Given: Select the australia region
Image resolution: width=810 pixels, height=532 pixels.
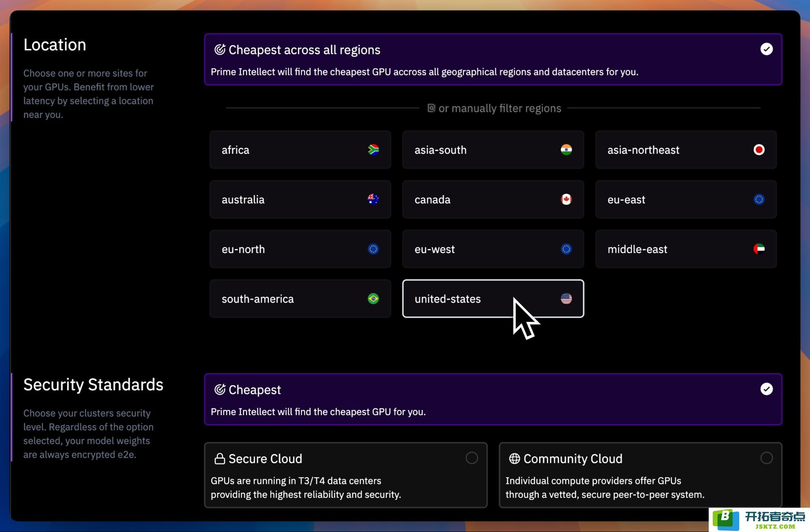Looking at the screenshot, I should point(300,199).
